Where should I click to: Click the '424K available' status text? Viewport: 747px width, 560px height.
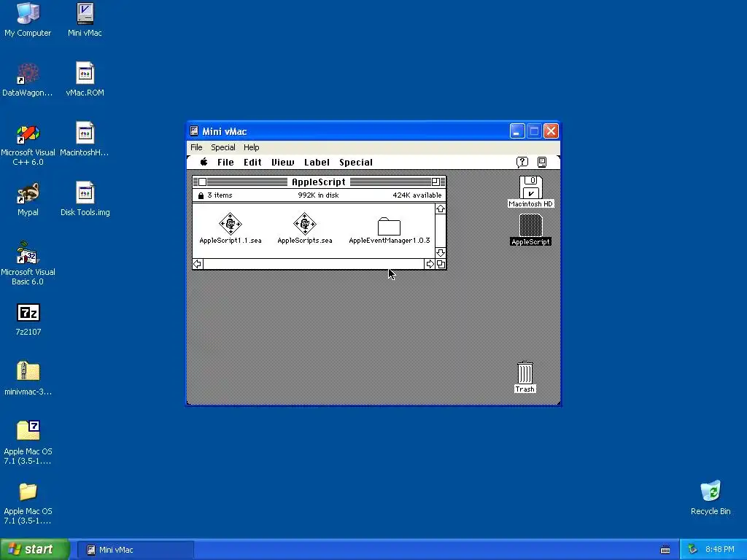coord(417,195)
